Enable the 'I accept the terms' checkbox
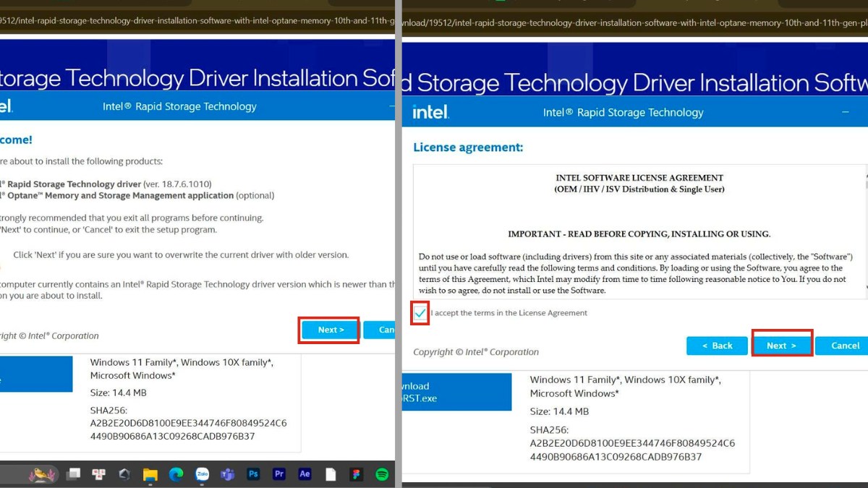The image size is (868, 488). click(x=420, y=312)
